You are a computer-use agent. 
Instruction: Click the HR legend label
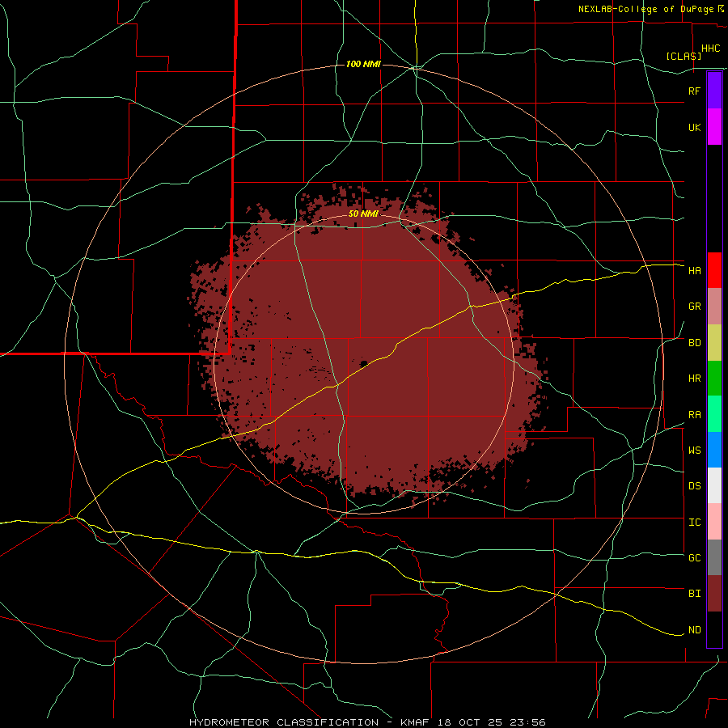coord(694,379)
